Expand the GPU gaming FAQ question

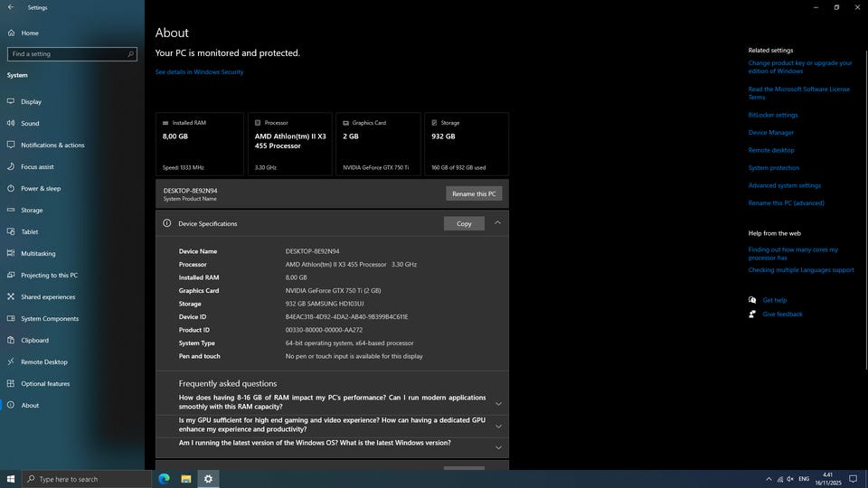coord(498,427)
